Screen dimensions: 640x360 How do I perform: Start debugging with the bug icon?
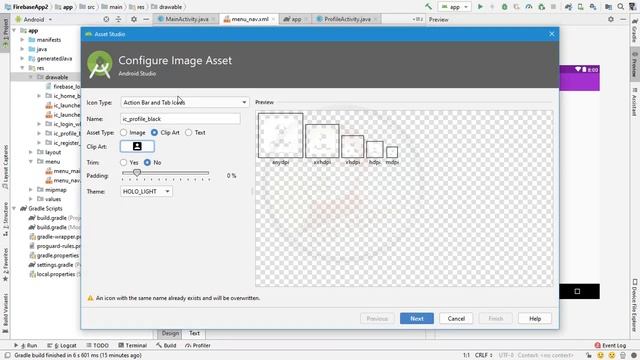point(504,7)
